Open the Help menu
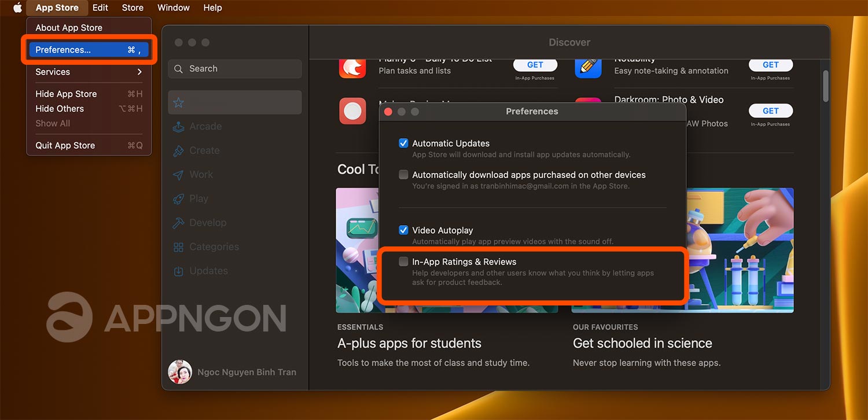The image size is (868, 420). (x=212, y=8)
